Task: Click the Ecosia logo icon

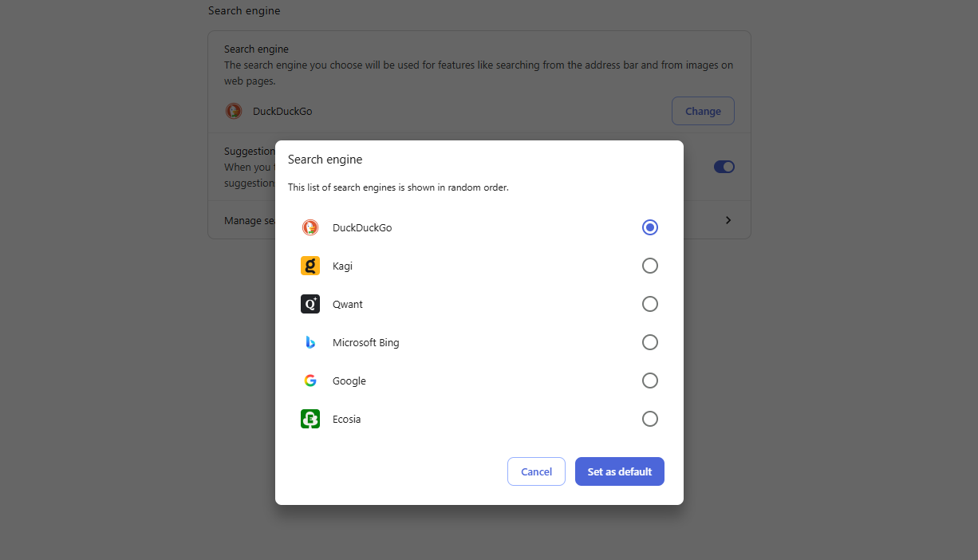Action: tap(310, 419)
